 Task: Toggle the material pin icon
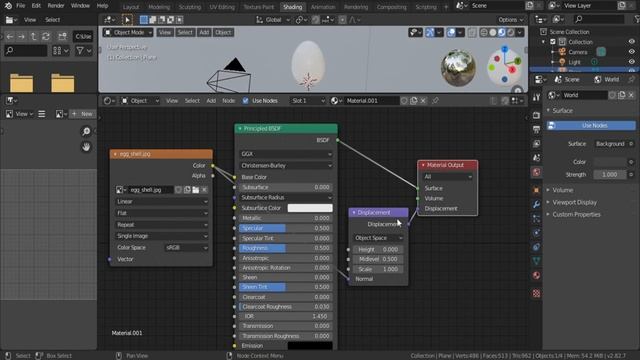point(436,101)
